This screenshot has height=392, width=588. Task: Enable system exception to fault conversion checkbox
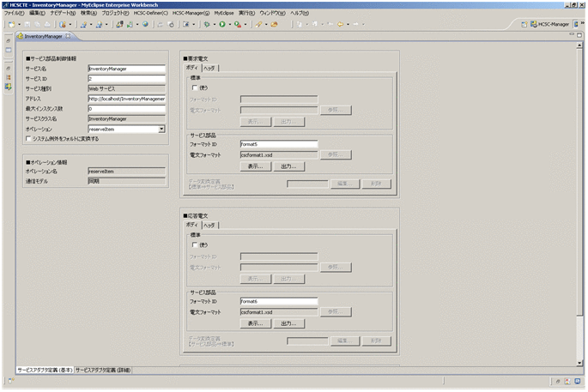tap(29, 138)
